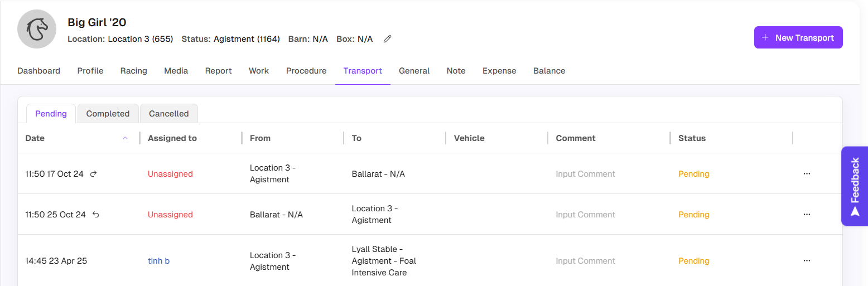The height and width of the screenshot is (286, 868).
Task: Open the three-dot menu for 23 Apr transport
Action: (x=807, y=261)
